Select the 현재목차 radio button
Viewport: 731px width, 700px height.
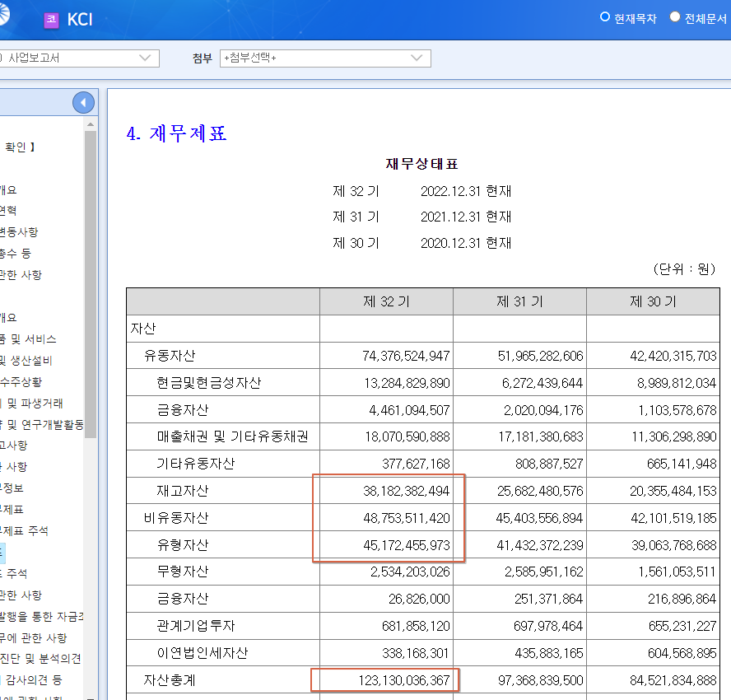[x=605, y=17]
